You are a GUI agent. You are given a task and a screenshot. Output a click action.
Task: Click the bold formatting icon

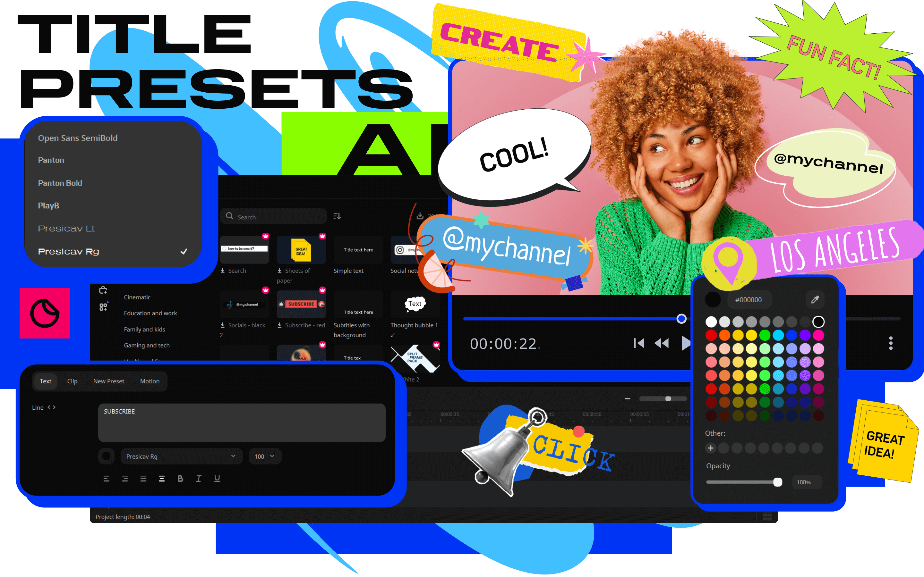click(180, 477)
